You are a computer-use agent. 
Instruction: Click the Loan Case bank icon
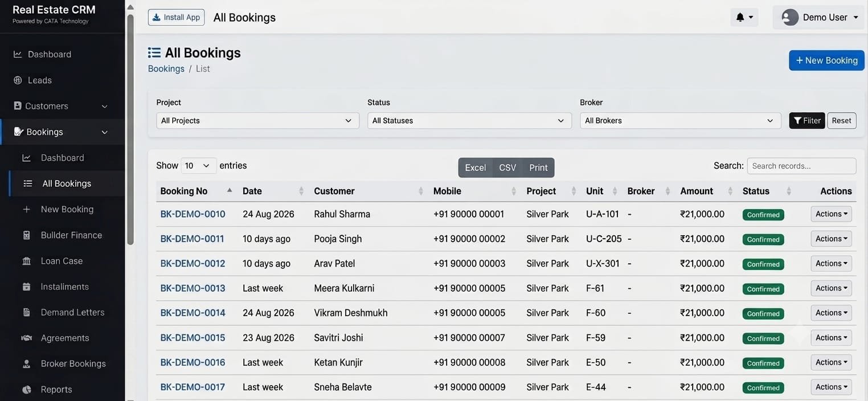point(26,261)
